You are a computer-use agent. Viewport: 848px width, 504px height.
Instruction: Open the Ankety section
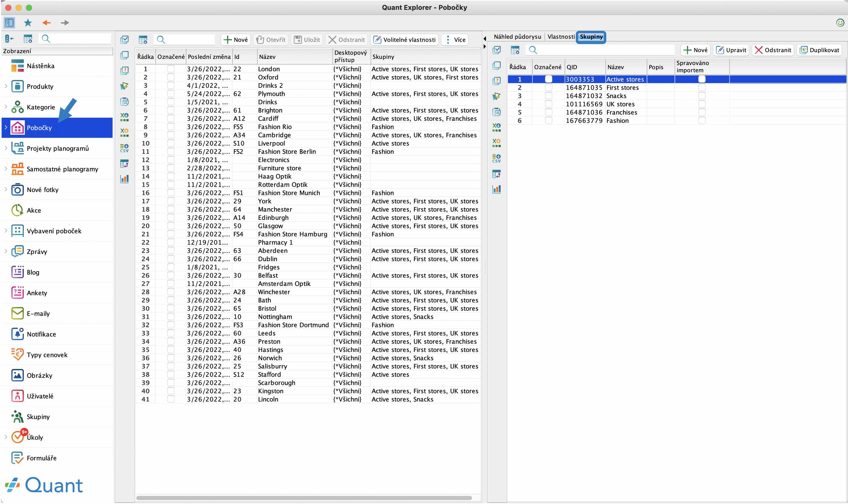(57, 293)
